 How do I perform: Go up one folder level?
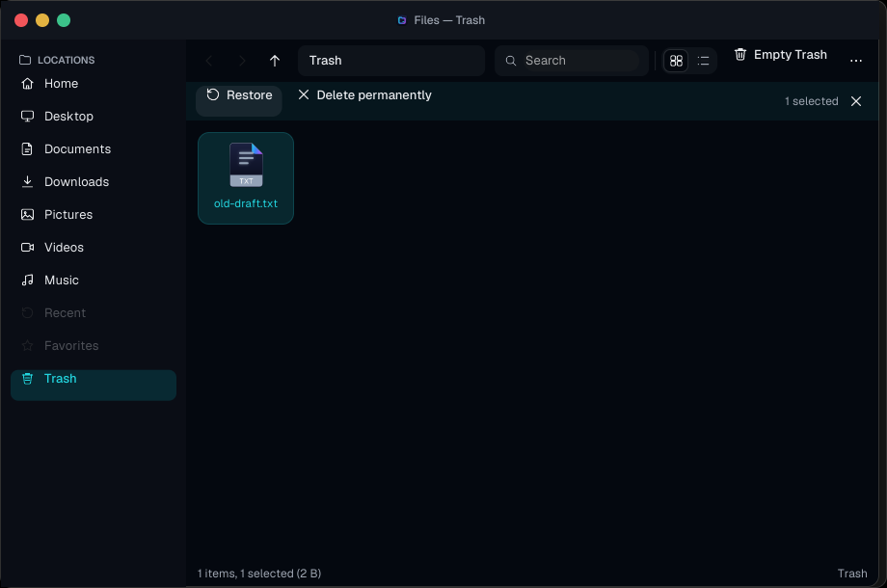click(275, 61)
